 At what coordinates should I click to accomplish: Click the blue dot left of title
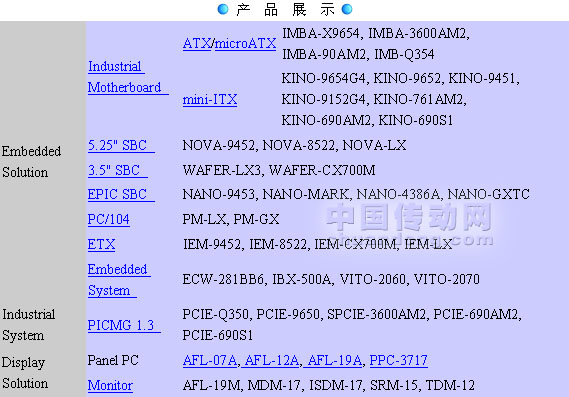(x=223, y=9)
